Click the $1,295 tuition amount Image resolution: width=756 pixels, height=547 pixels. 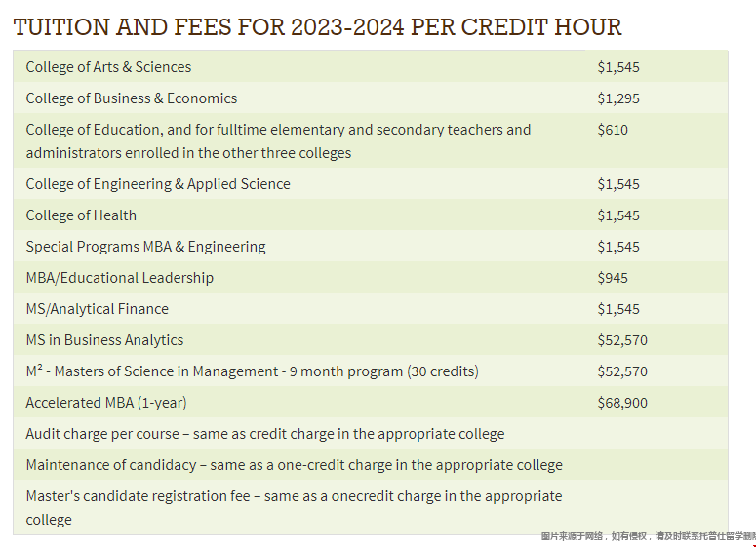point(618,98)
